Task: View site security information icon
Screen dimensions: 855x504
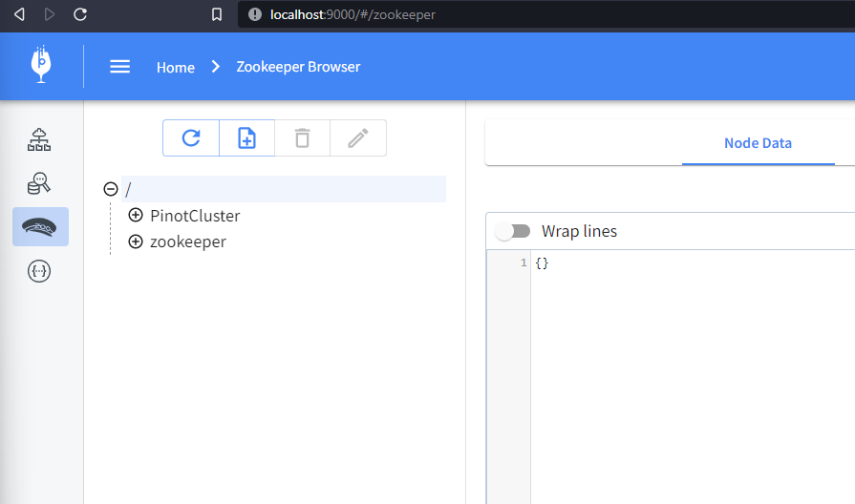Action: point(255,14)
